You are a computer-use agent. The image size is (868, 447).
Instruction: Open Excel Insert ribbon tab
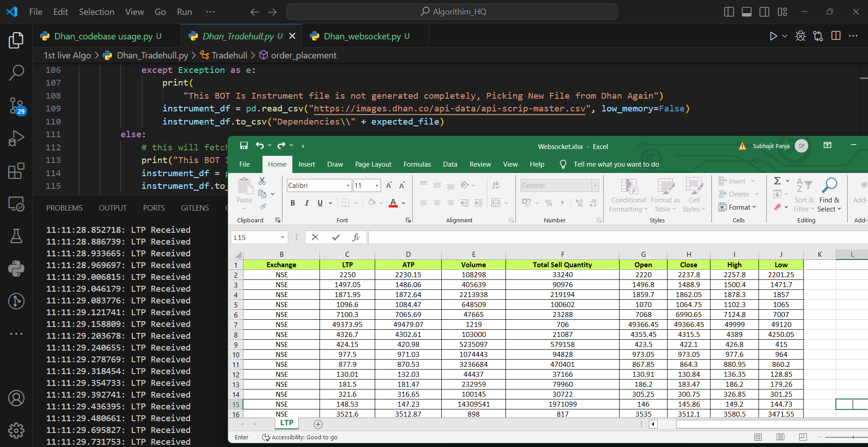[306, 164]
